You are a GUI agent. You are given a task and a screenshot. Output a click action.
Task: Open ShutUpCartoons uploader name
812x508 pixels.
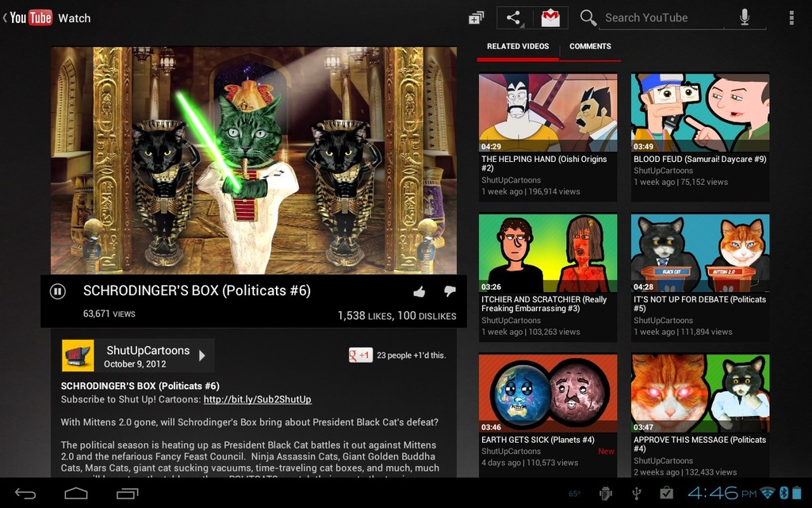(148, 350)
